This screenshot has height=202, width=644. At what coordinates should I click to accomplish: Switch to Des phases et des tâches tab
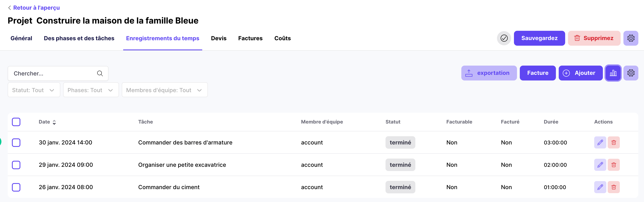(x=79, y=38)
